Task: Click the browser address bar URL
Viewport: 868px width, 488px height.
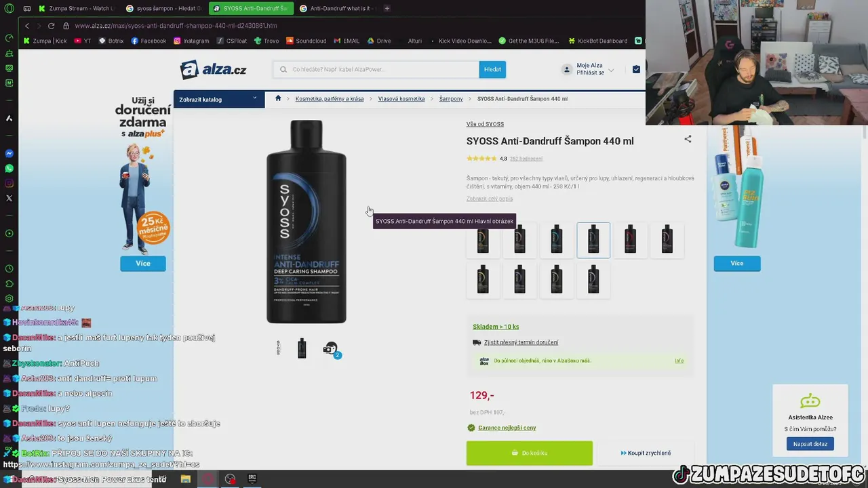Action: (176, 26)
